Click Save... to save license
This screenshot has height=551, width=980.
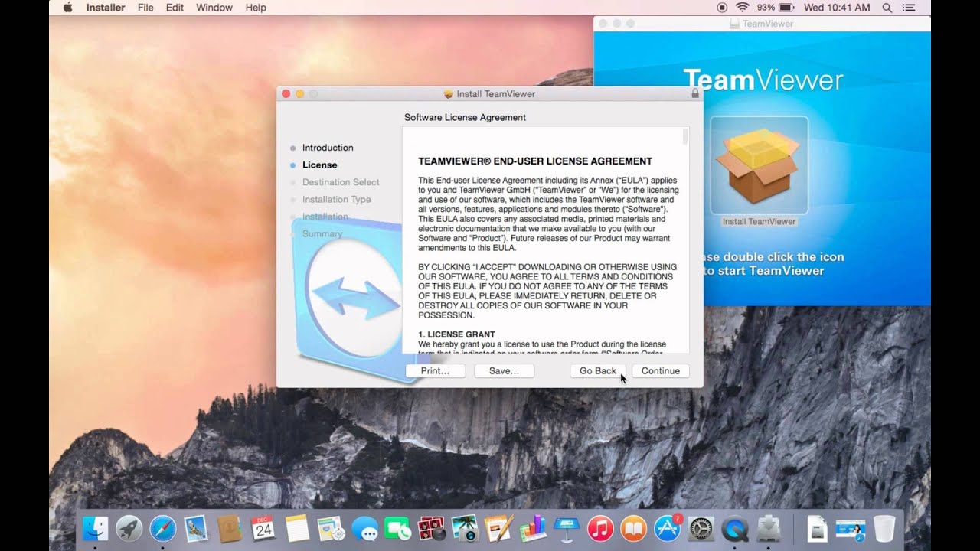(x=504, y=370)
